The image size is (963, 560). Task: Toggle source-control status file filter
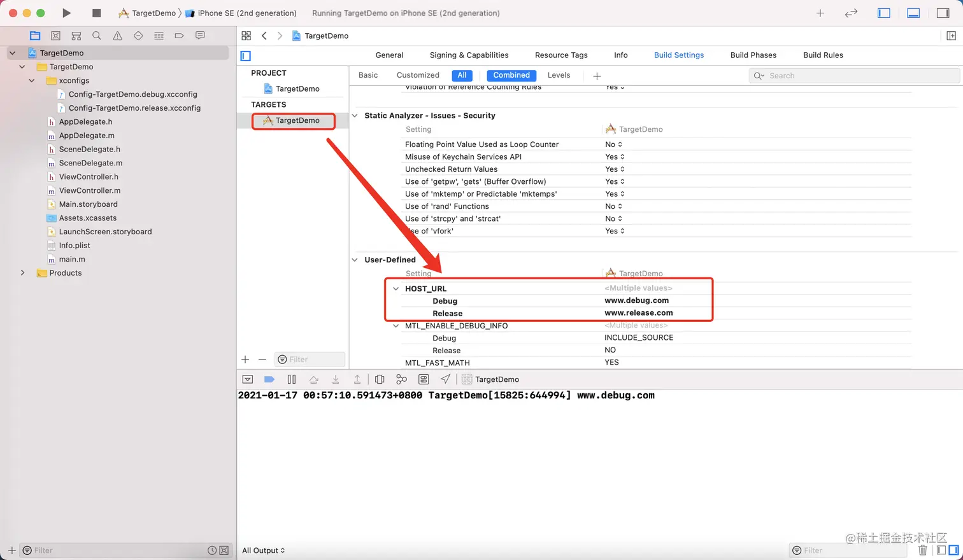tap(224, 550)
